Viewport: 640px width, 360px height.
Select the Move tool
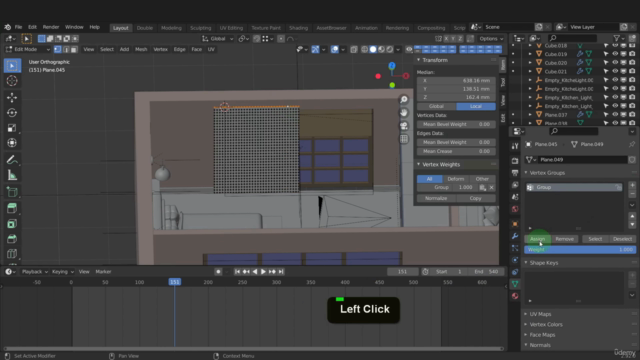[x=12, y=97]
